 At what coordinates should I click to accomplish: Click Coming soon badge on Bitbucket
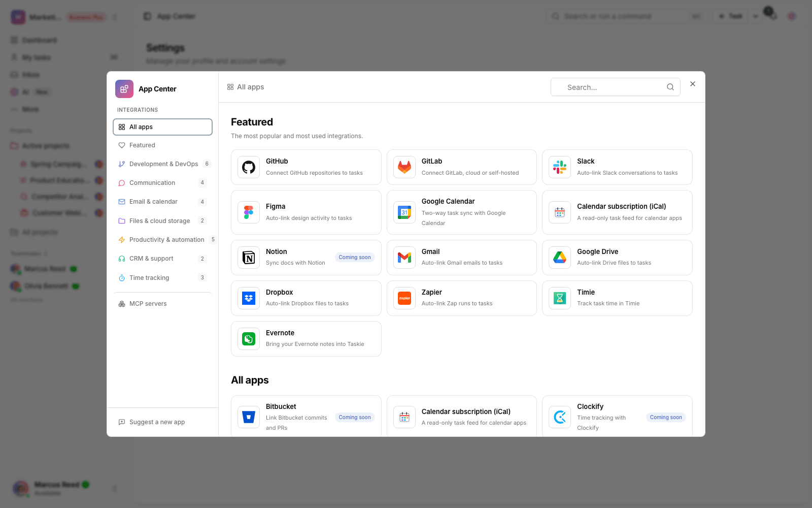click(x=355, y=418)
